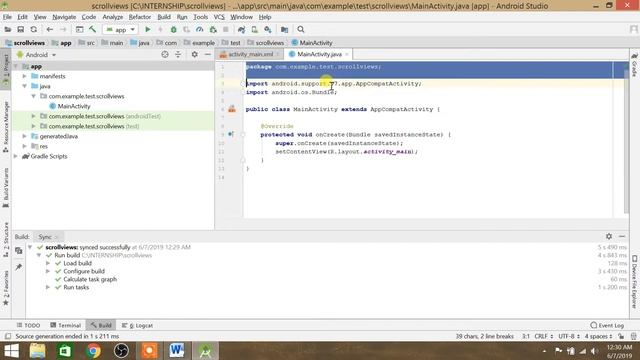
Task: Click the src breadcrumb
Action: click(87, 43)
